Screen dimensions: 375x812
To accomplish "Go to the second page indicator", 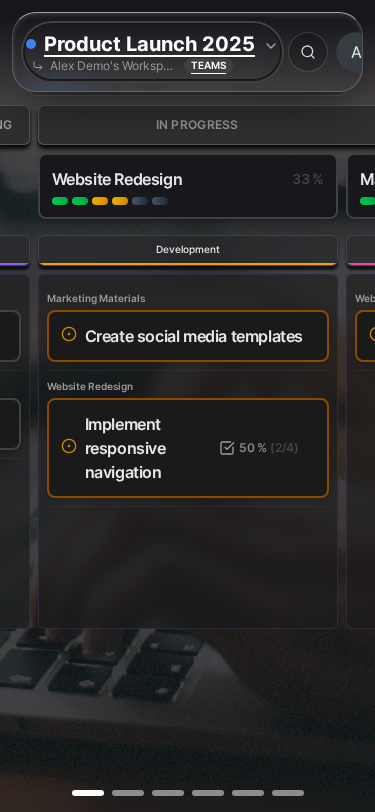I will [128, 793].
